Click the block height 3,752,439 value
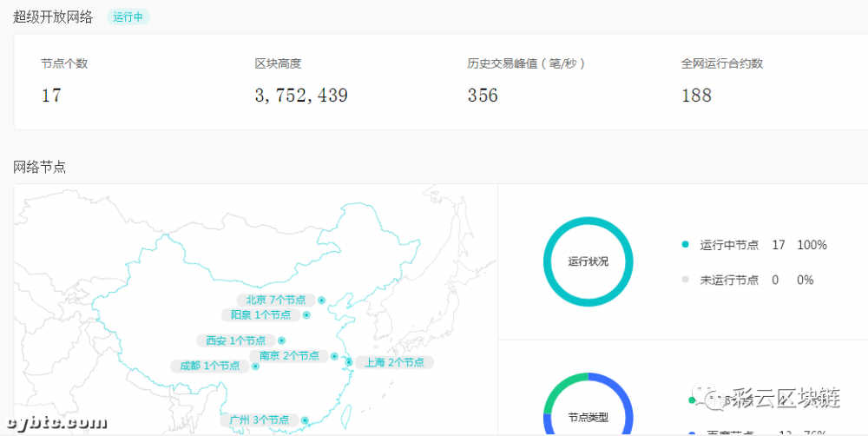 point(301,96)
